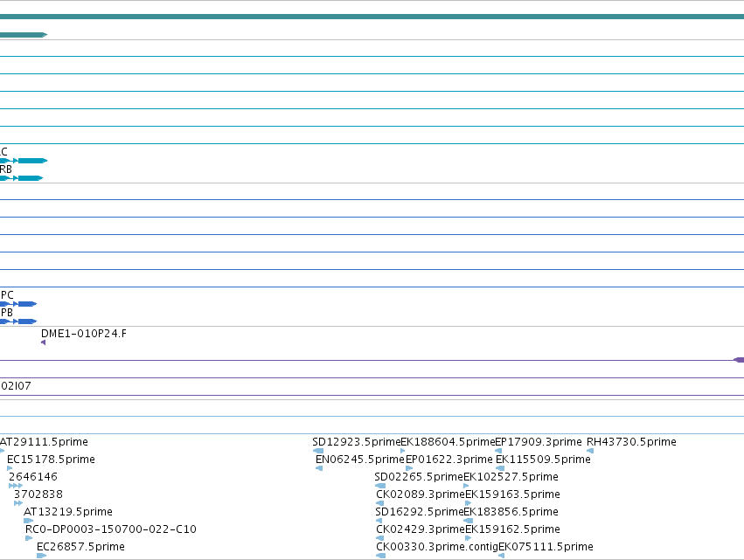Click the SD02265.5prime EST label

(419, 476)
